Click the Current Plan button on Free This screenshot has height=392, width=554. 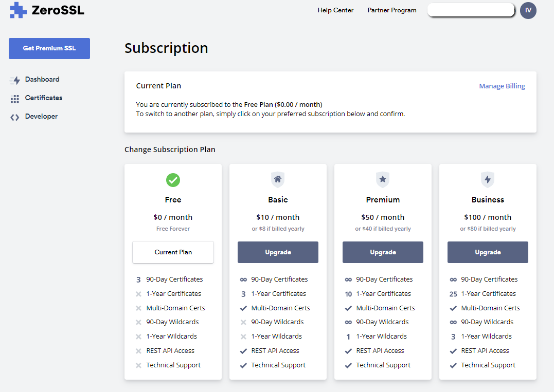173,252
